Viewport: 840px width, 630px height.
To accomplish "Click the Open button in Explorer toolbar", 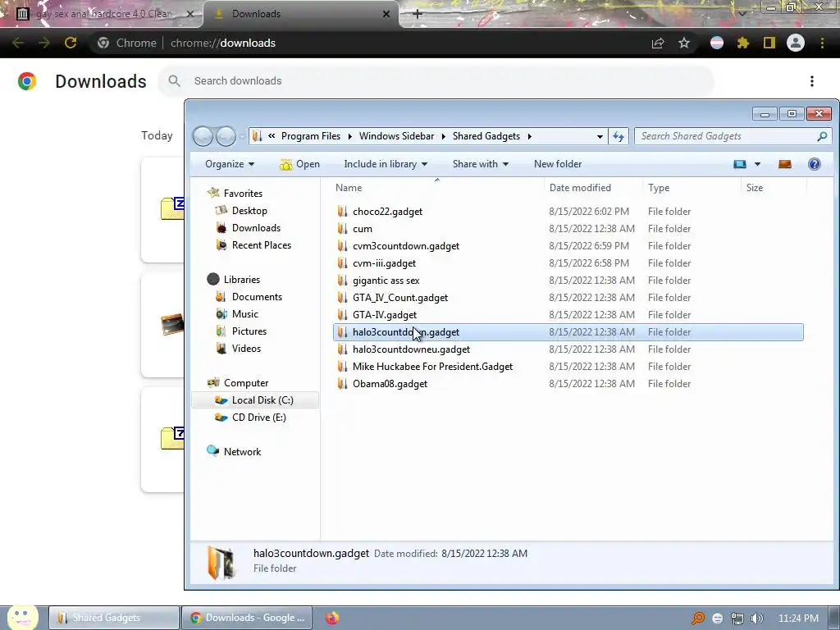I will coord(300,164).
